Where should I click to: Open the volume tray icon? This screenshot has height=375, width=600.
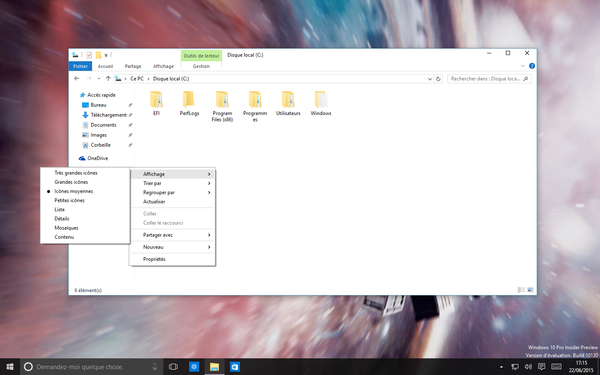point(528,367)
